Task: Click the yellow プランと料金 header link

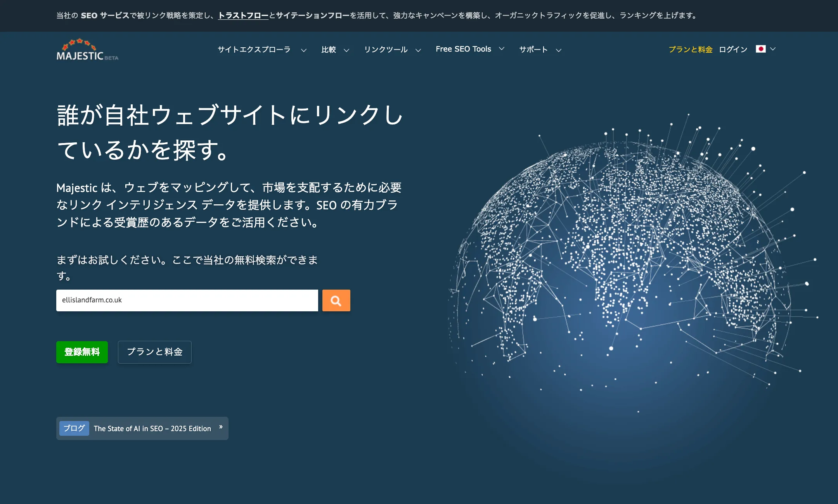Action: [x=691, y=50]
